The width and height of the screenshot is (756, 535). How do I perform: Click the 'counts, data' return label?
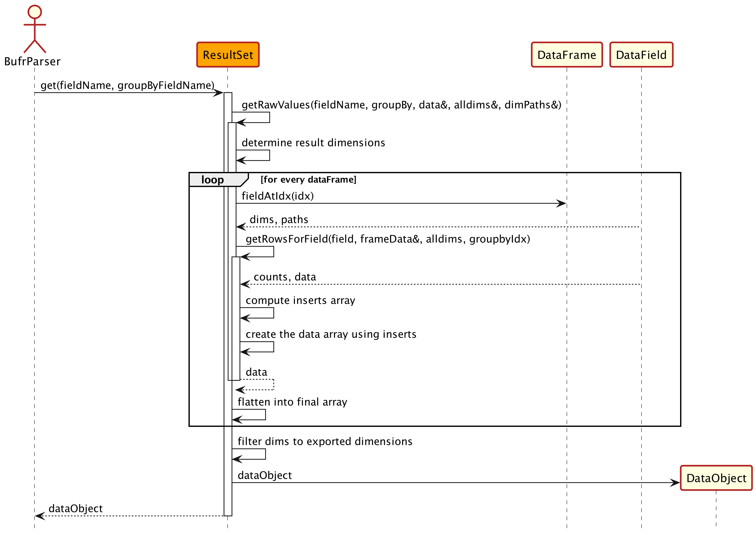285,277
